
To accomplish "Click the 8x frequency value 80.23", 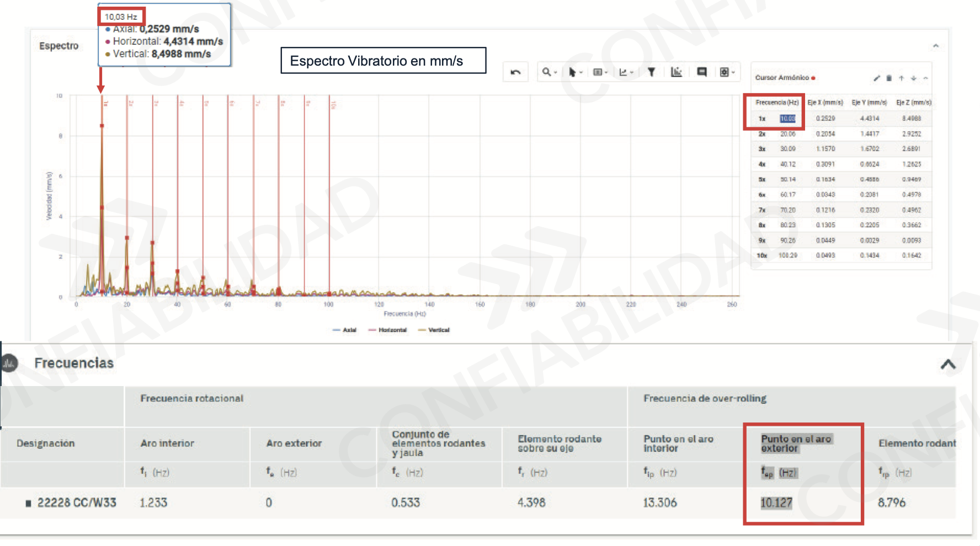I will tap(787, 225).
